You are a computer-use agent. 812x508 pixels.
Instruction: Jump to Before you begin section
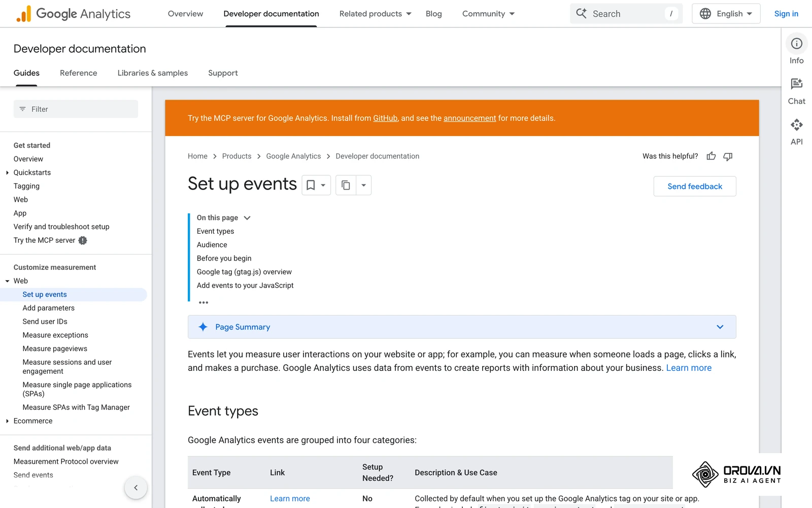click(224, 258)
